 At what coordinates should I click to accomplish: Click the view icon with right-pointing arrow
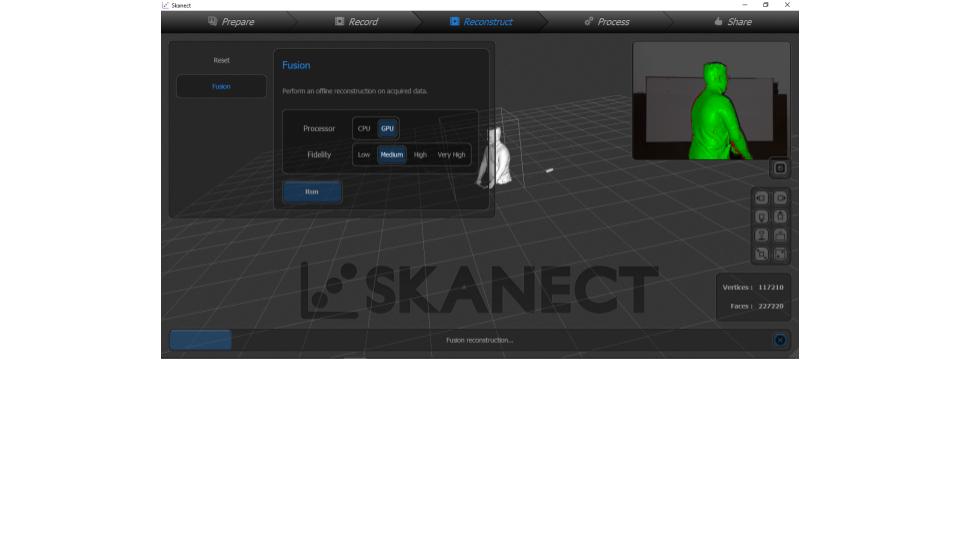[781, 198]
